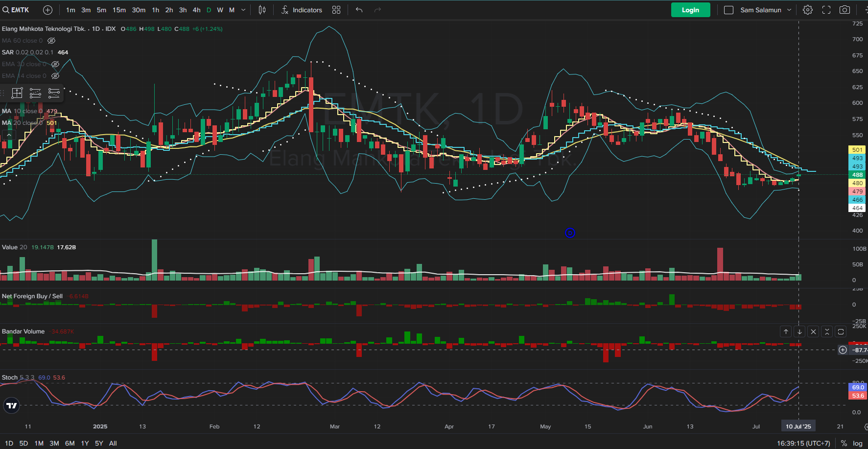Move the Bandar Volume pane down
The image size is (868, 449).
click(799, 331)
